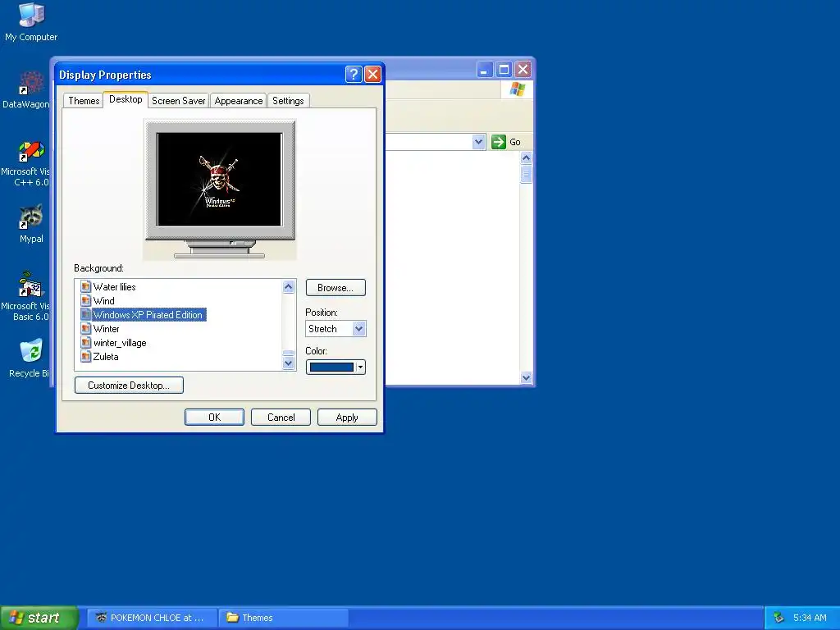This screenshot has width=840, height=630.
Task: Open the Settings tab
Action: coord(288,101)
